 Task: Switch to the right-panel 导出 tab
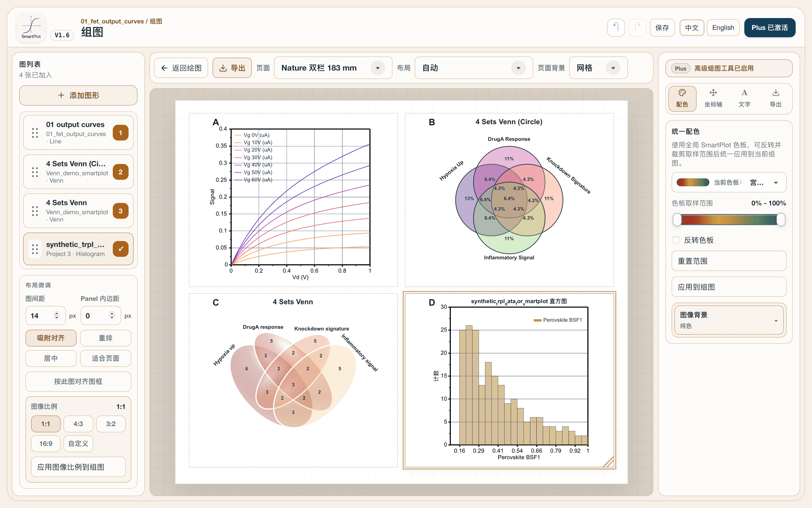(x=775, y=98)
